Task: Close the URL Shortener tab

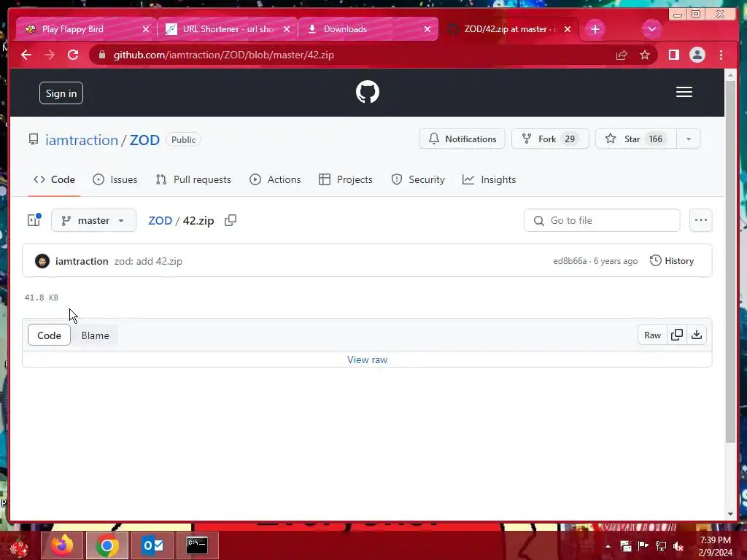Action: pyautogui.click(x=286, y=29)
